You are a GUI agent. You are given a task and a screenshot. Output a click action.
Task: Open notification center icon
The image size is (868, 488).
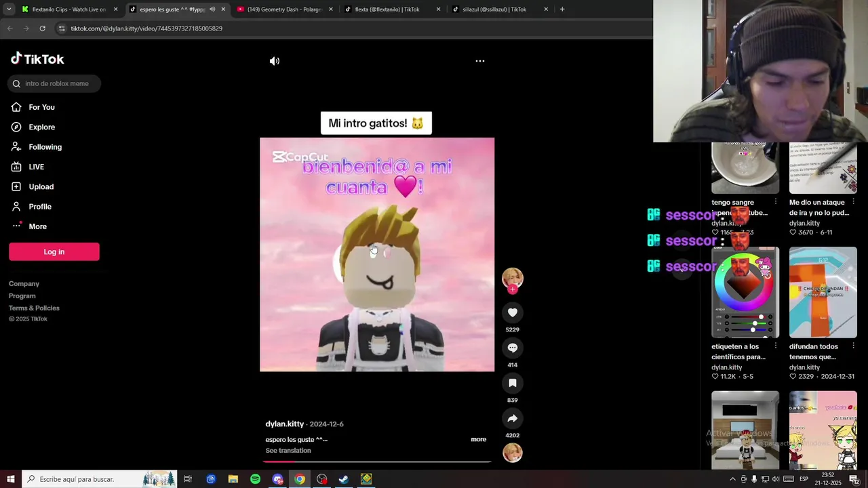[x=854, y=479]
